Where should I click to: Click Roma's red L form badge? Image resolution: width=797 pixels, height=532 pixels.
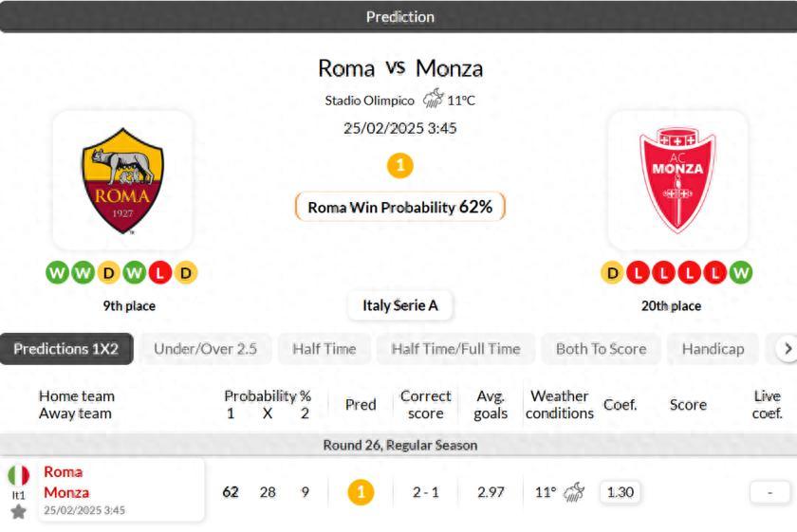160,273
